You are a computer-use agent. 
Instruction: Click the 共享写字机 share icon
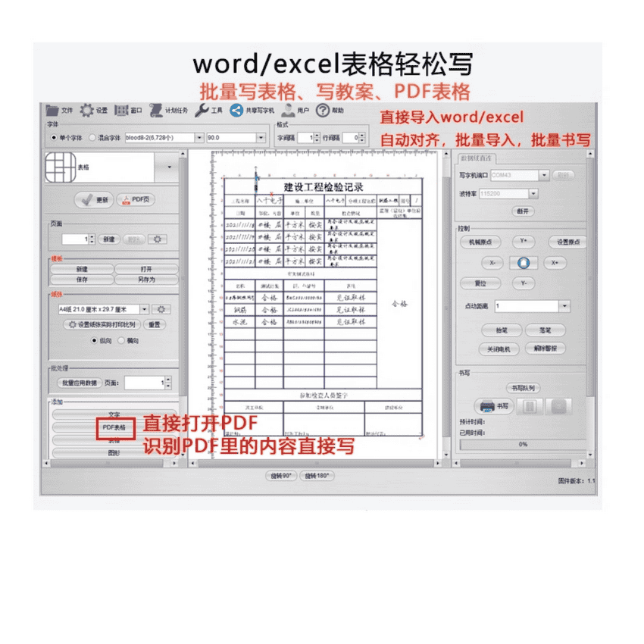pos(236,110)
